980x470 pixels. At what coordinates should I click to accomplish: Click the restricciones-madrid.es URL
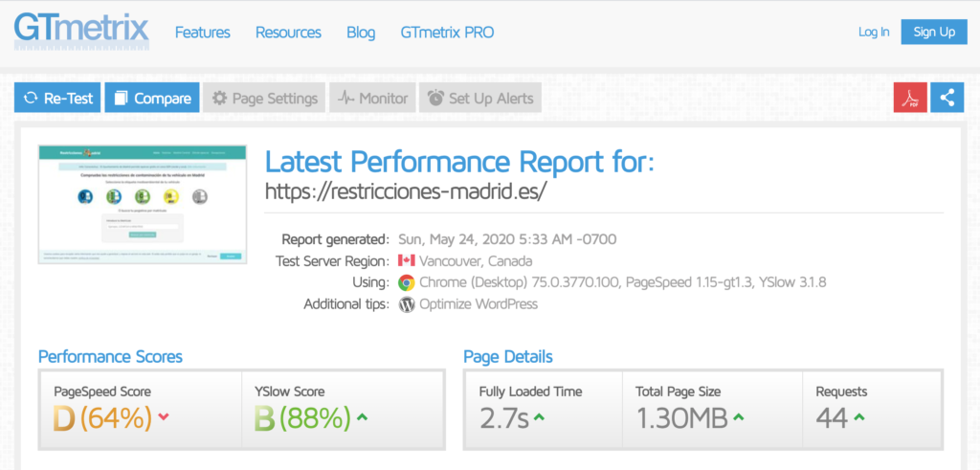point(406,191)
